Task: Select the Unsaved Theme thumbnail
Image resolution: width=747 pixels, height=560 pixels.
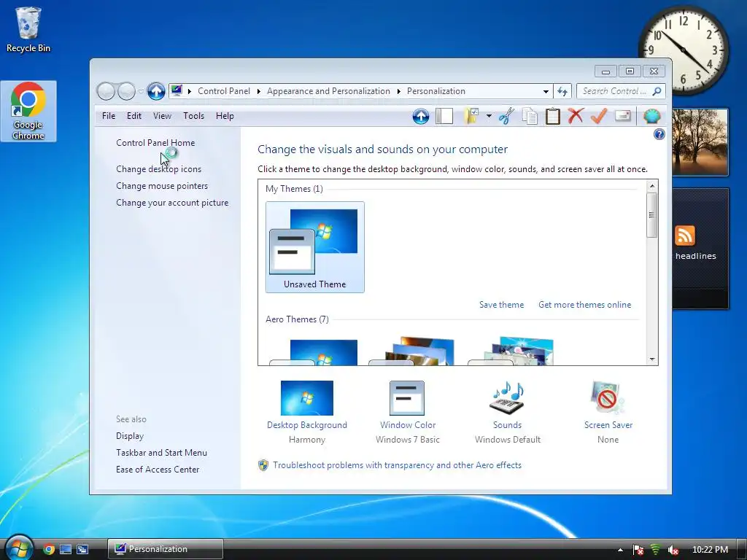Action: click(x=315, y=246)
